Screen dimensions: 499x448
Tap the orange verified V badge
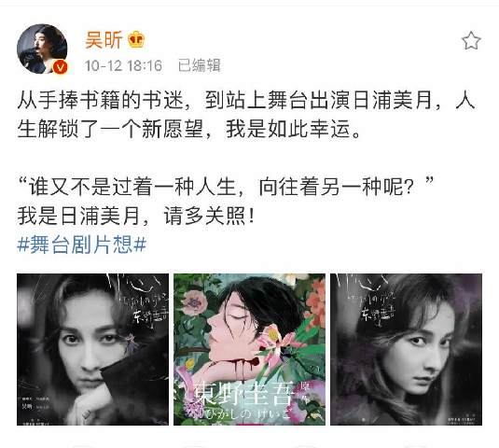coord(61,67)
